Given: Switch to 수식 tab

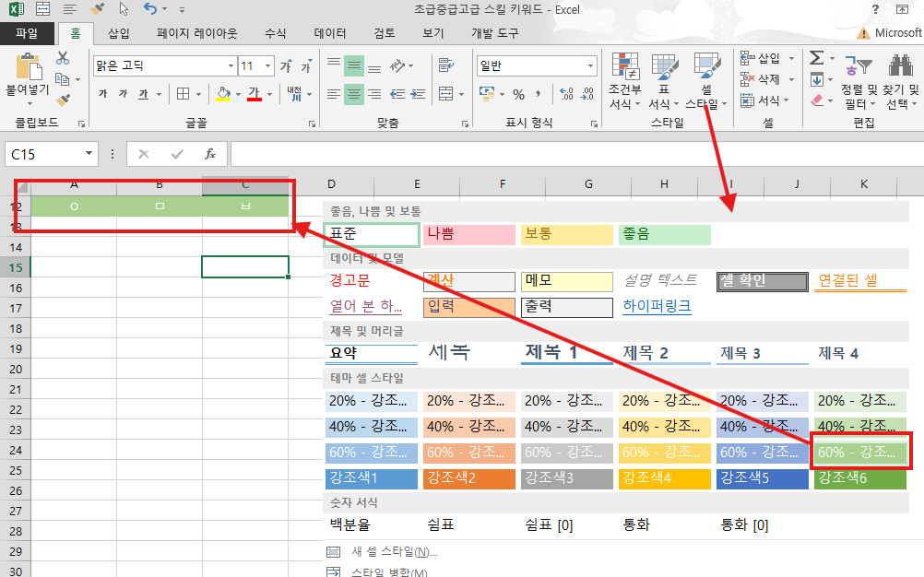Looking at the screenshot, I should point(275,33).
